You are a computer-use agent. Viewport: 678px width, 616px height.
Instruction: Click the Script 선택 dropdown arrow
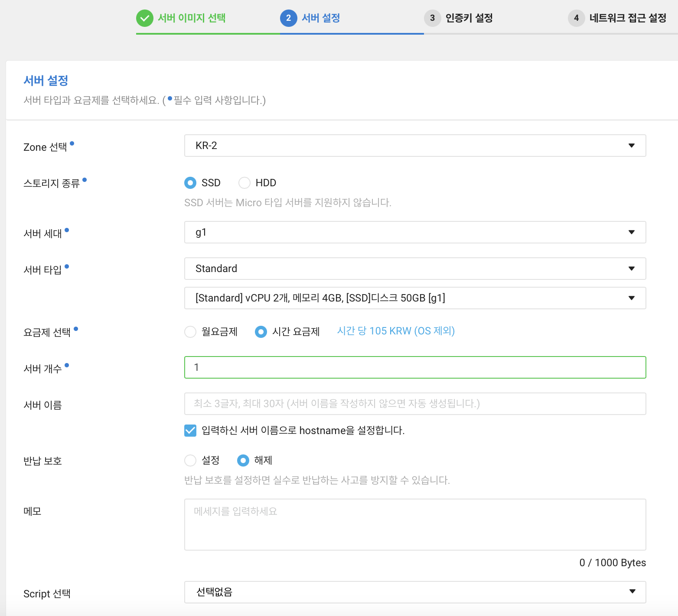click(x=632, y=592)
